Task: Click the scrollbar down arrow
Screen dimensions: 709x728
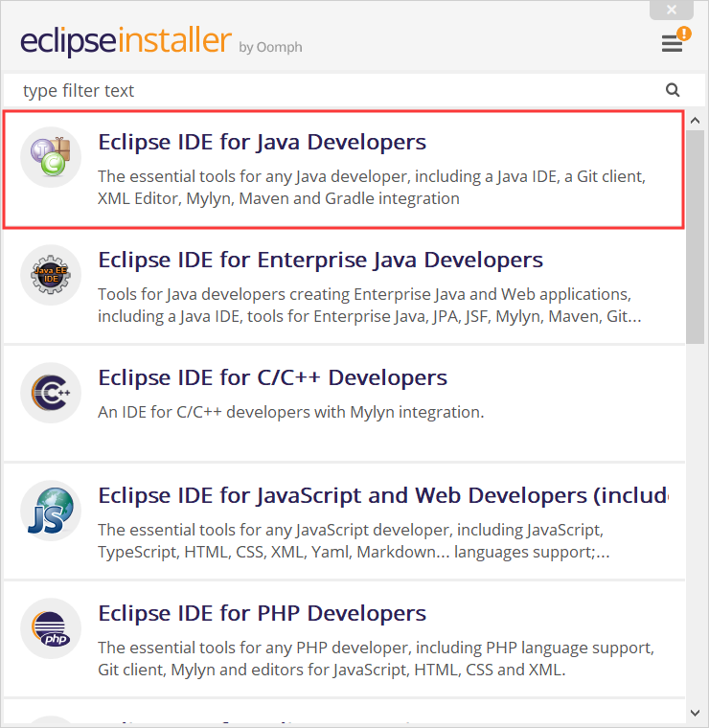Action: click(695, 713)
